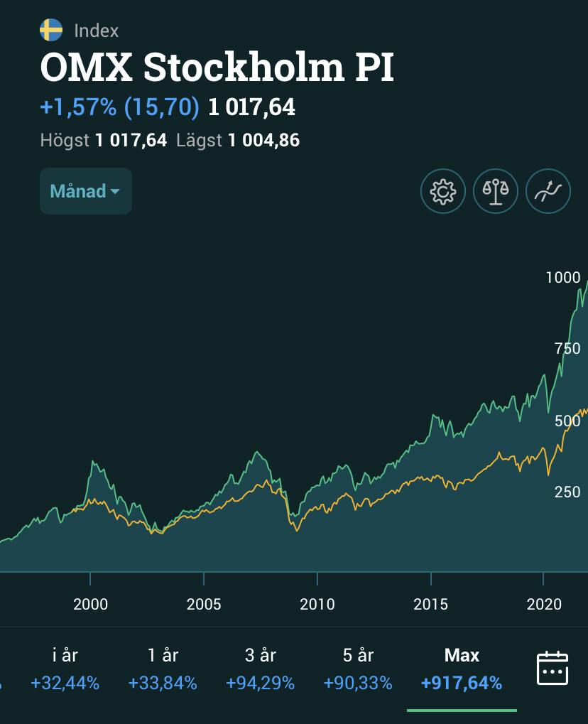Switch to the 1 år period
588x724 pixels.
pos(163,668)
